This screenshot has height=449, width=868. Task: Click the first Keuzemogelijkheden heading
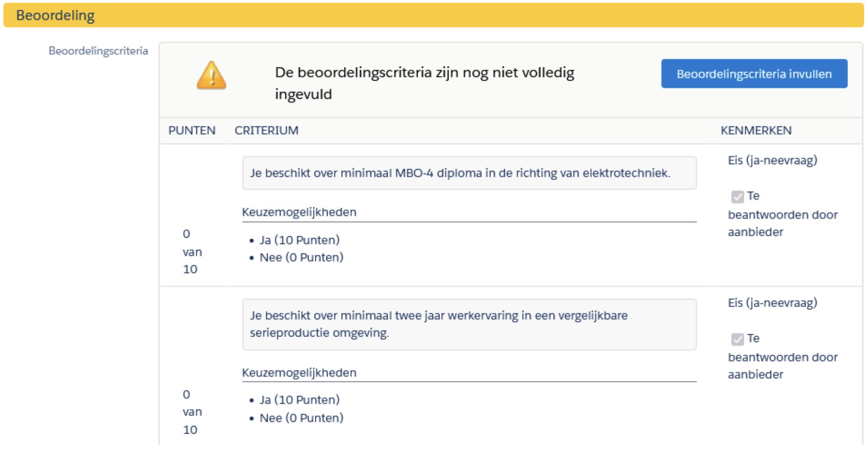click(299, 212)
